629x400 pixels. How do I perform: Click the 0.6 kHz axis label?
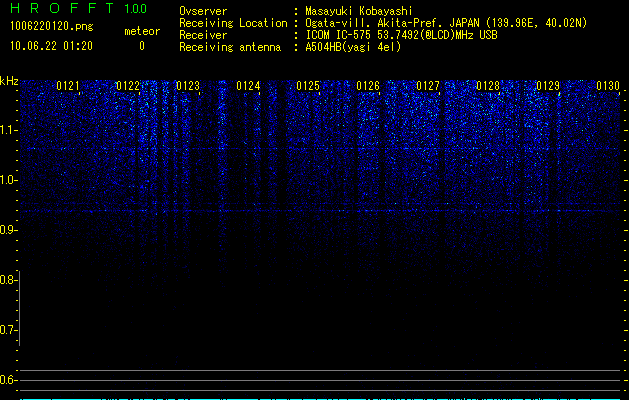pyautogui.click(x=8, y=380)
